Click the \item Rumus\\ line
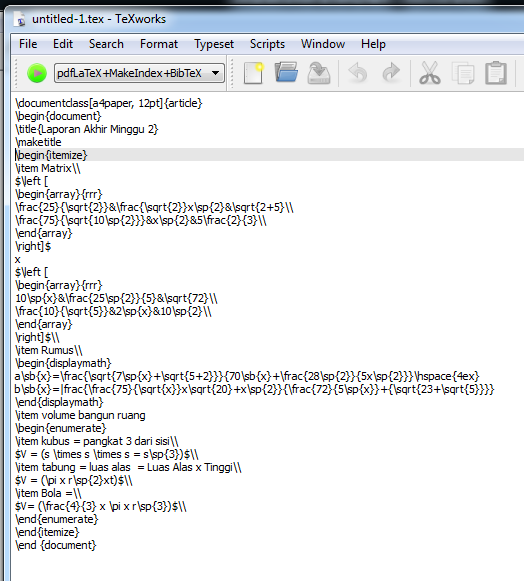 (x=49, y=350)
